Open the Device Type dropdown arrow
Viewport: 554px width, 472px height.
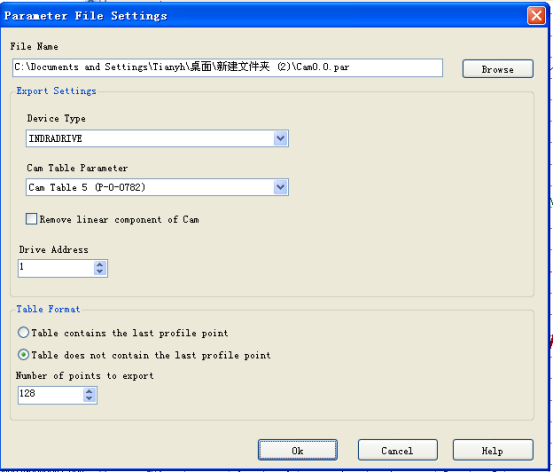pyautogui.click(x=281, y=138)
